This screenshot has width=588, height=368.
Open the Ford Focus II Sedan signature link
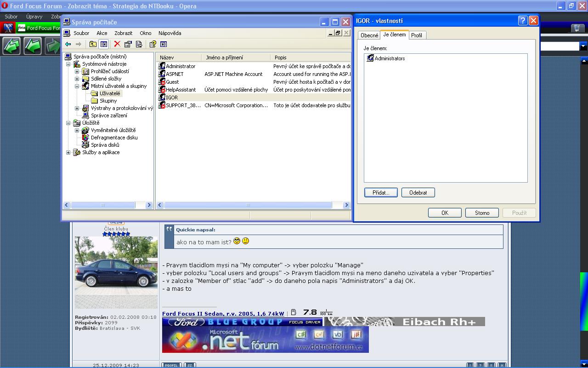tap(223, 314)
